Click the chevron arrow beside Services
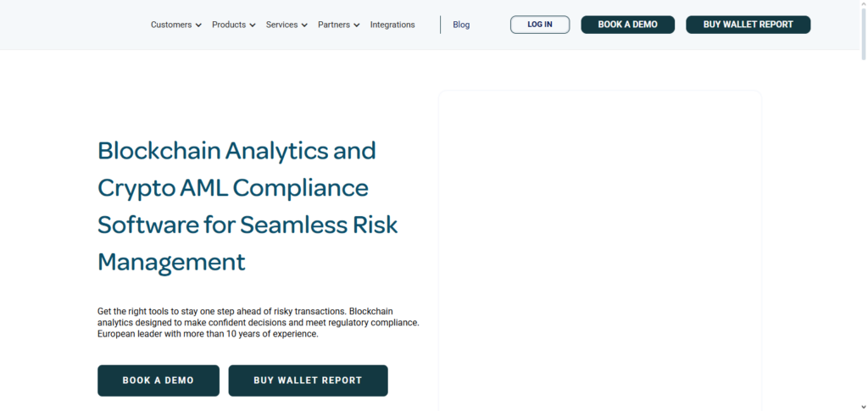Image resolution: width=868 pixels, height=411 pixels. tap(303, 25)
